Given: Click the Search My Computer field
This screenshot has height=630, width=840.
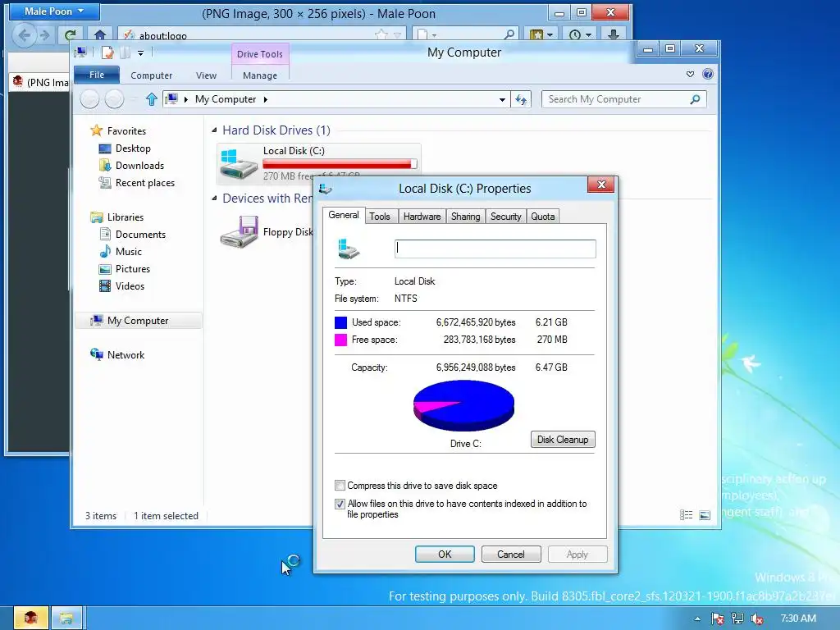Looking at the screenshot, I should tap(624, 99).
